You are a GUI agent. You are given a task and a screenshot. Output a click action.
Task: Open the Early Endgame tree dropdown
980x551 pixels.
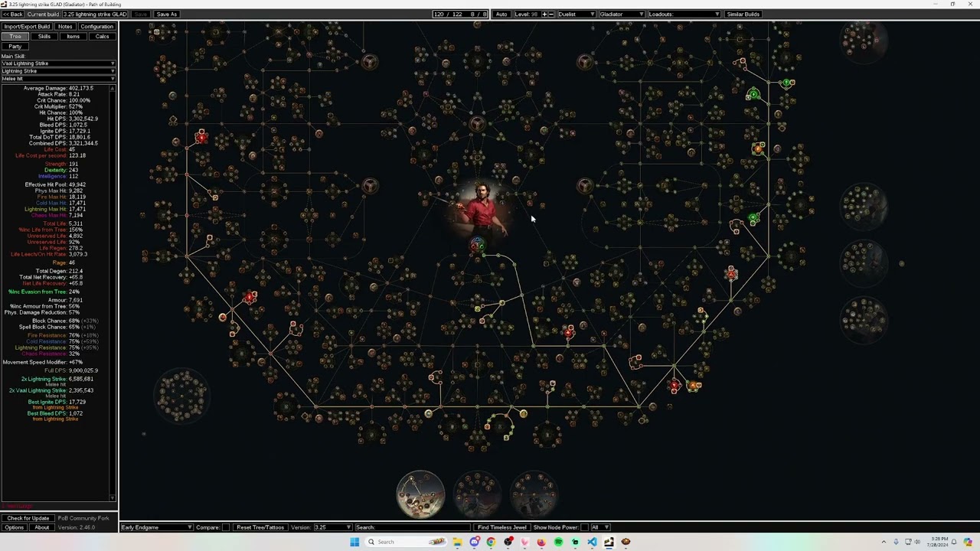pos(157,527)
